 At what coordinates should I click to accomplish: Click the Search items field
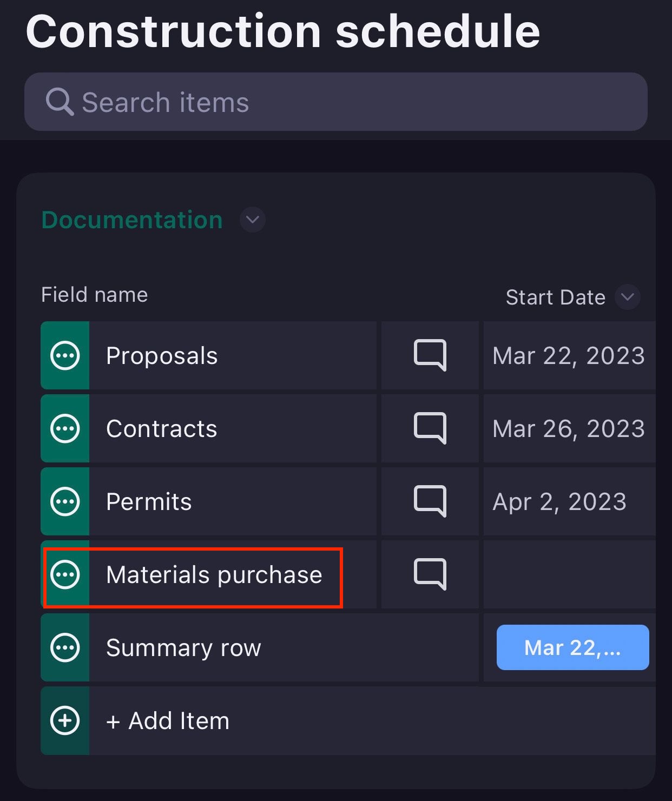coord(336,102)
